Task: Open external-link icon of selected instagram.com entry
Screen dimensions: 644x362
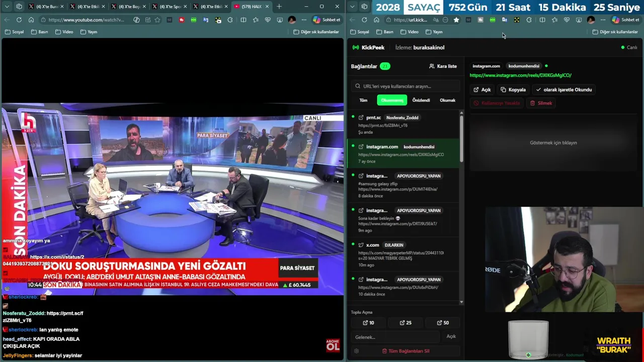Action: [361, 147]
